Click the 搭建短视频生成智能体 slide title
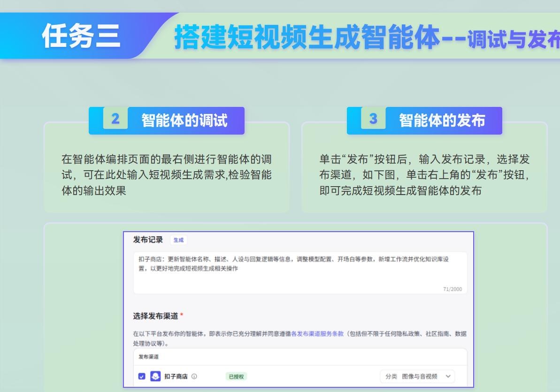Screen dimensions: 560x392 tap(307, 37)
